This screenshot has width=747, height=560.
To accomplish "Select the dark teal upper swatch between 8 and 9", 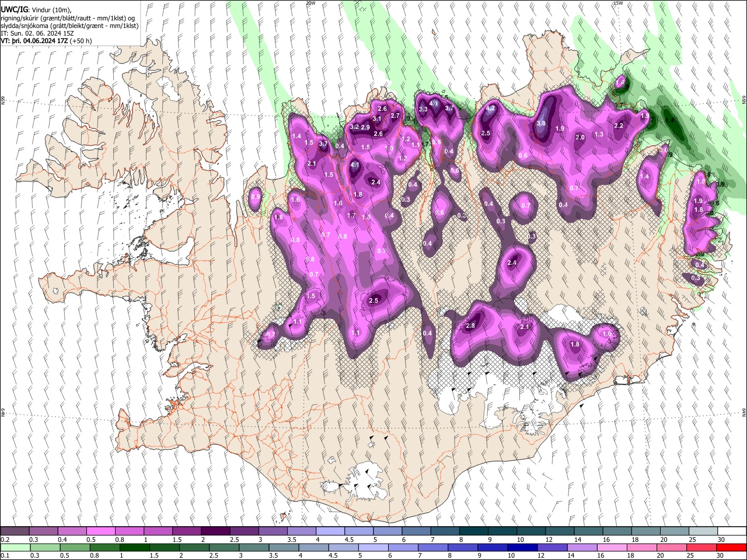I will [x=473, y=531].
